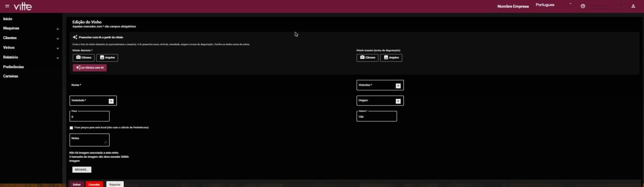The height and width of the screenshot is (187, 644).
Task: Click the Arquivo button for back label
Action: pyautogui.click(x=391, y=58)
